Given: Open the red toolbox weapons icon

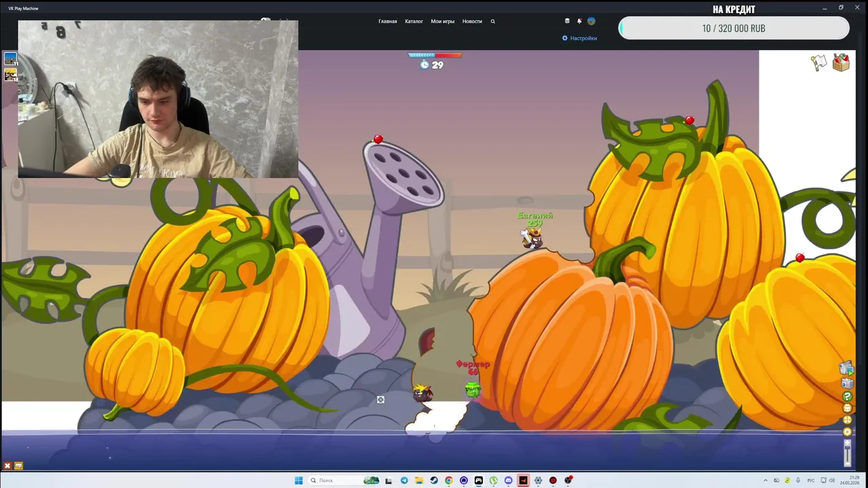Looking at the screenshot, I should point(841,62).
